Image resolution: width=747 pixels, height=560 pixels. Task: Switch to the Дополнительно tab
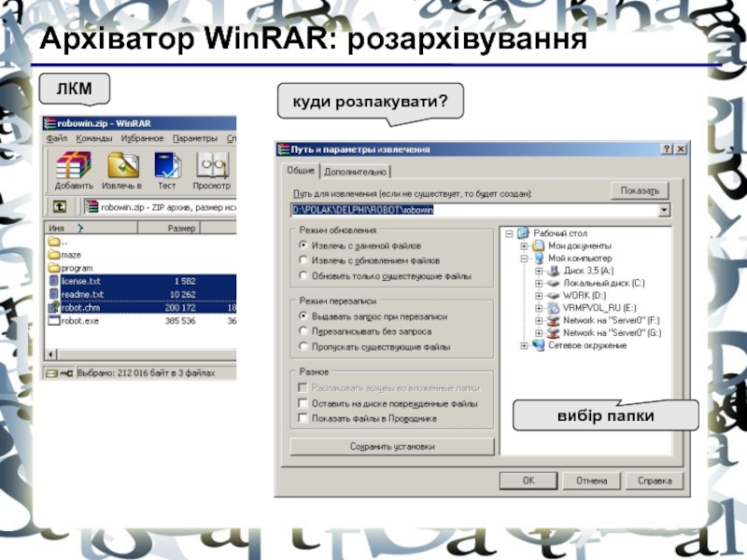(355, 172)
